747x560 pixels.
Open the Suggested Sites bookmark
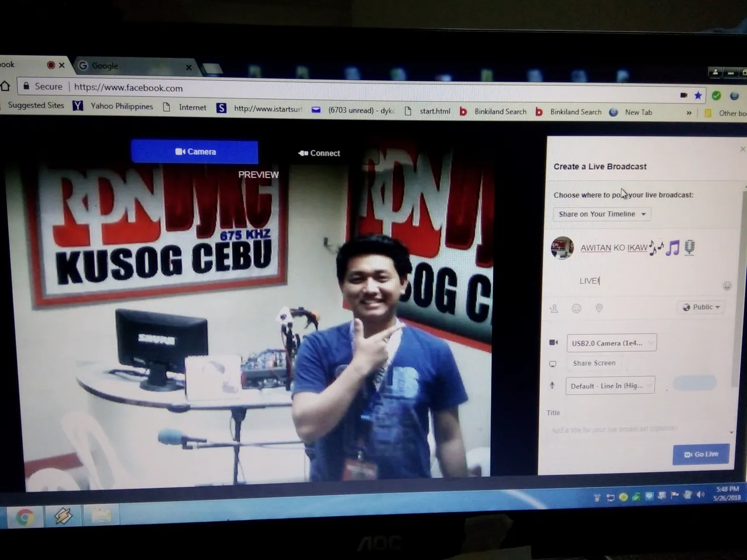tap(36, 105)
